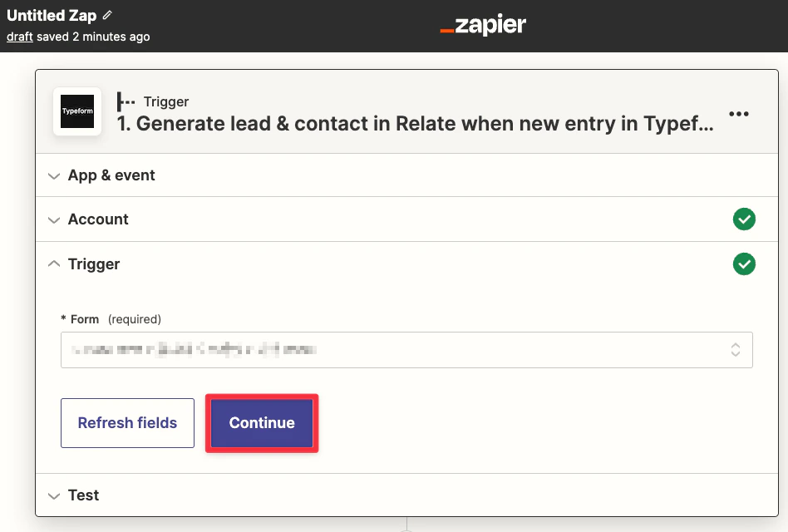Click the step title Generate lead & contact
The width and height of the screenshot is (788, 532).
pyautogui.click(x=415, y=124)
